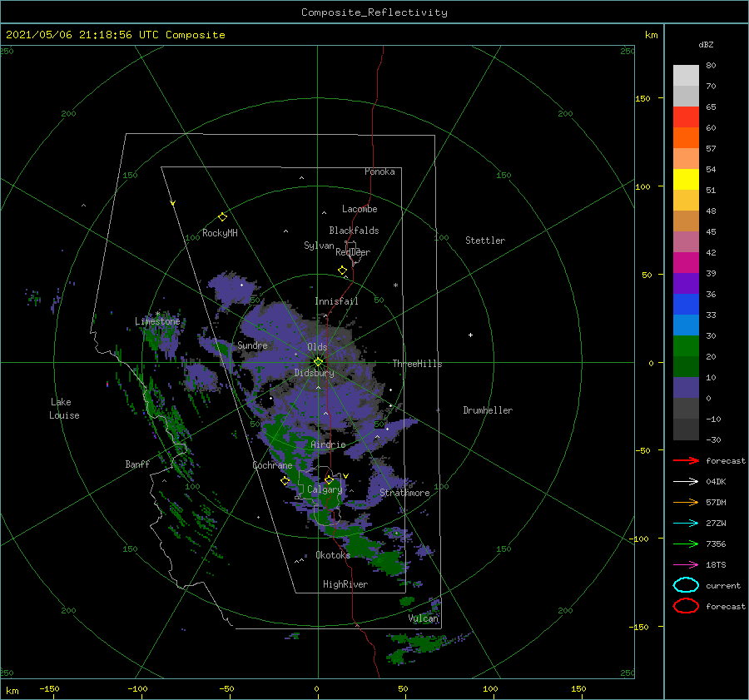Click the red 60-65 dBZ color swatch
This screenshot has height=700, width=749.
(x=686, y=117)
